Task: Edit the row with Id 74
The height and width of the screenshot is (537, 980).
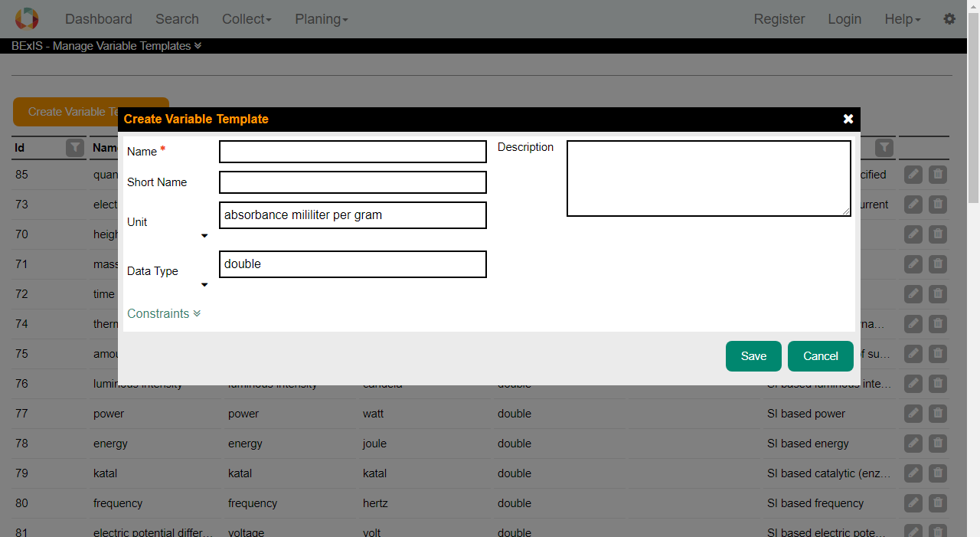Action: [x=913, y=324]
